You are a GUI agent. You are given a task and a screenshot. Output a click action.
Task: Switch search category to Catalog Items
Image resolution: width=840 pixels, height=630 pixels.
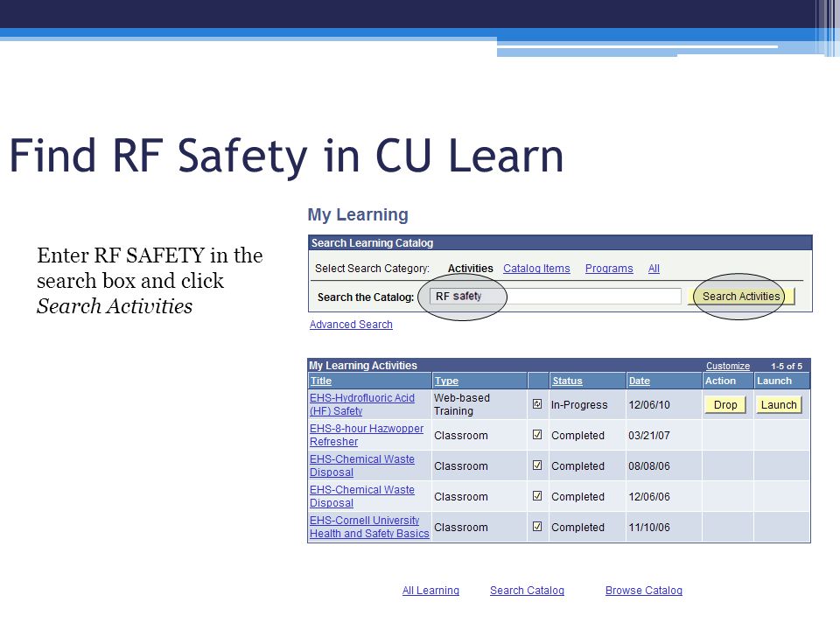click(x=536, y=269)
